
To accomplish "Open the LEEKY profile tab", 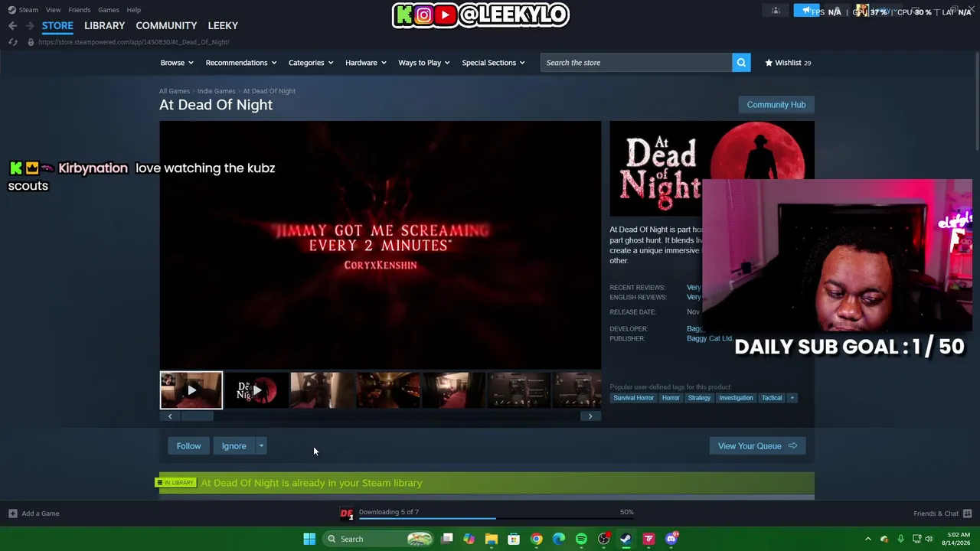I will 223,25.
